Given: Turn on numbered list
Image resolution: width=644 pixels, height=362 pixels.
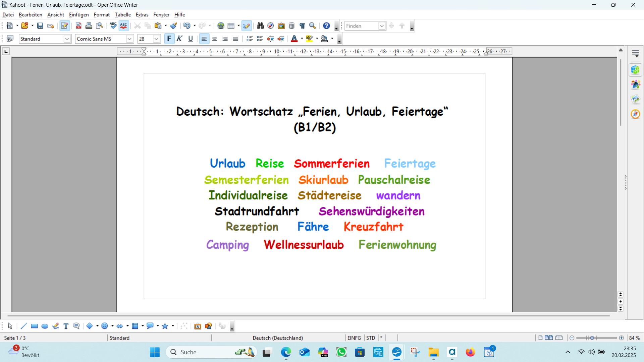Looking at the screenshot, I should coord(250,39).
